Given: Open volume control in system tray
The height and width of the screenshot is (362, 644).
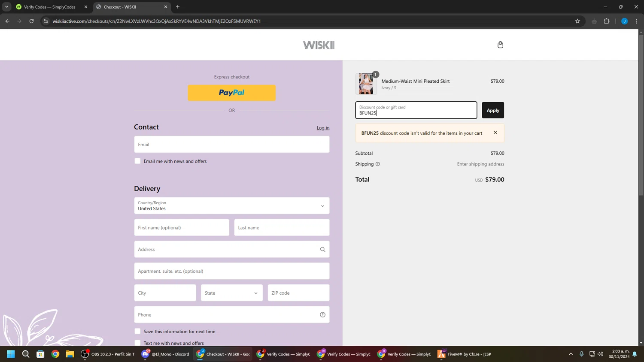Looking at the screenshot, I should [600, 354].
